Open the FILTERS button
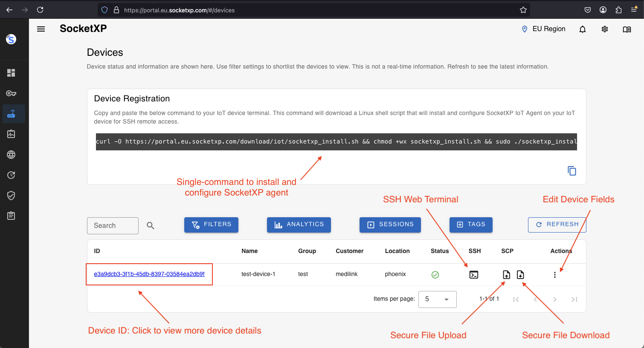Screen dimensions: 644x348 tap(211, 224)
